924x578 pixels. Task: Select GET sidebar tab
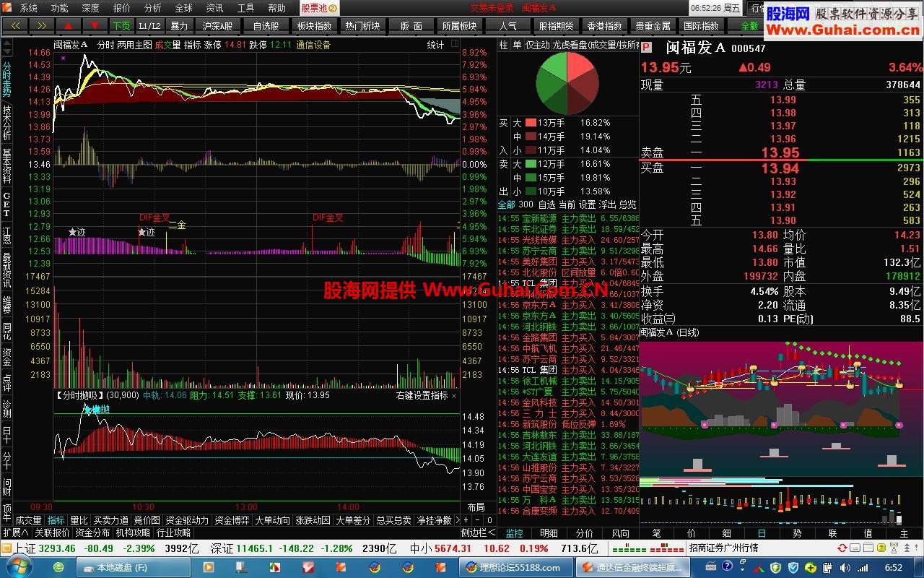point(6,204)
